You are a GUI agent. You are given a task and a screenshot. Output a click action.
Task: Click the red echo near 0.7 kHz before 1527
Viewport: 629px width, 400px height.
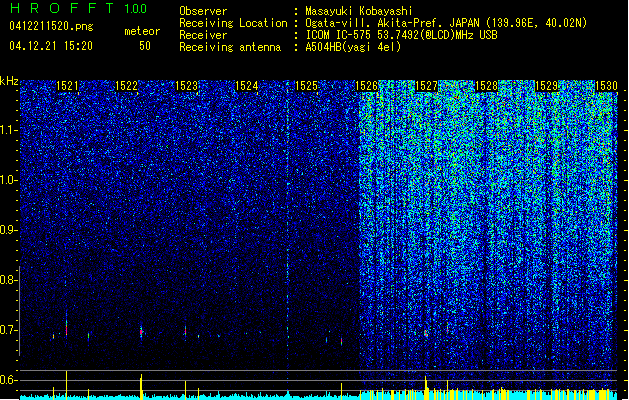click(x=426, y=333)
